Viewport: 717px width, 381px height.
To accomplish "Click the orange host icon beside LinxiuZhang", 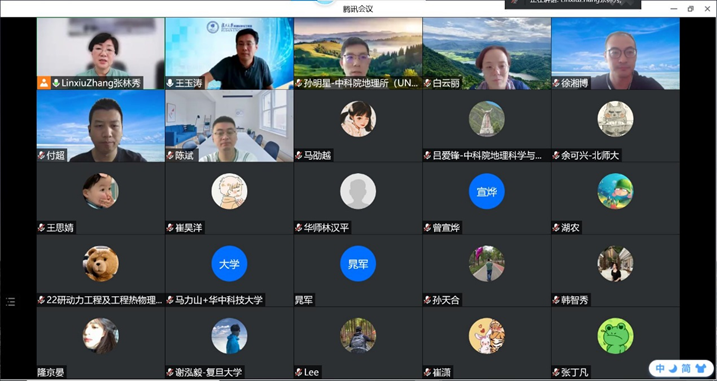I will (43, 83).
